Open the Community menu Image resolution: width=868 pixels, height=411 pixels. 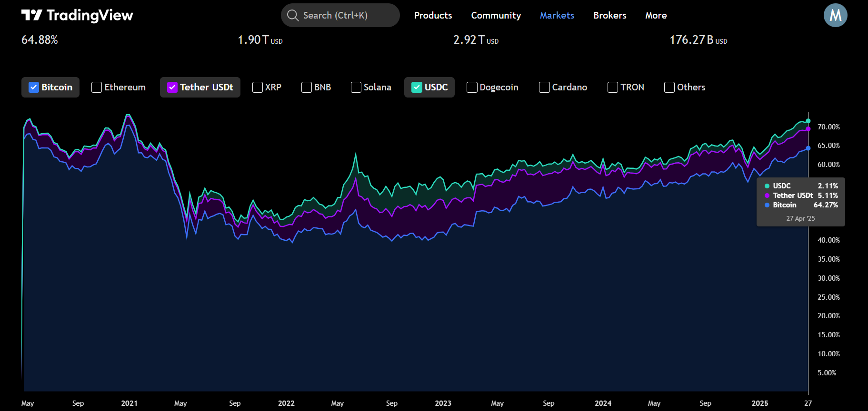[x=496, y=15]
